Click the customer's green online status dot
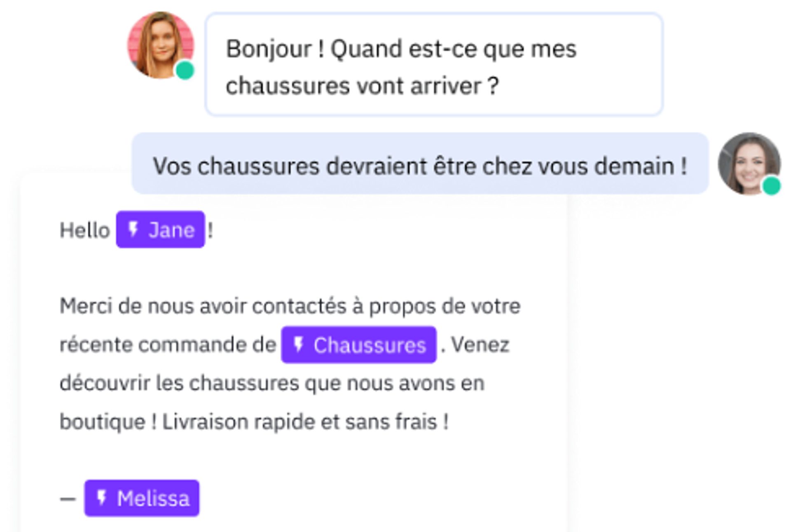791x532 pixels. [185, 70]
